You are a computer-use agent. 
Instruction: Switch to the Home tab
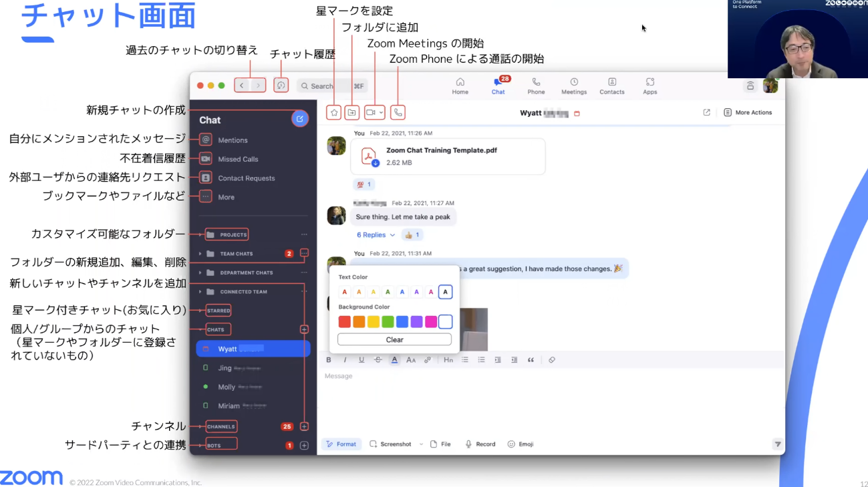460,86
